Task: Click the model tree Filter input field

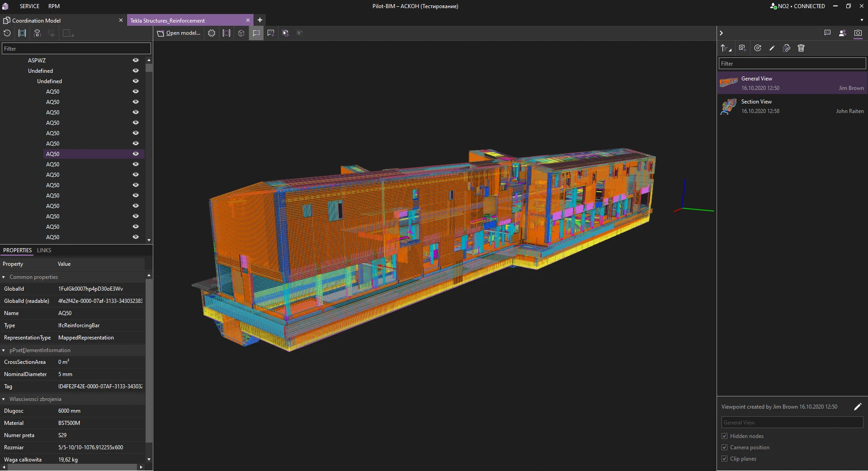Action: click(x=76, y=49)
